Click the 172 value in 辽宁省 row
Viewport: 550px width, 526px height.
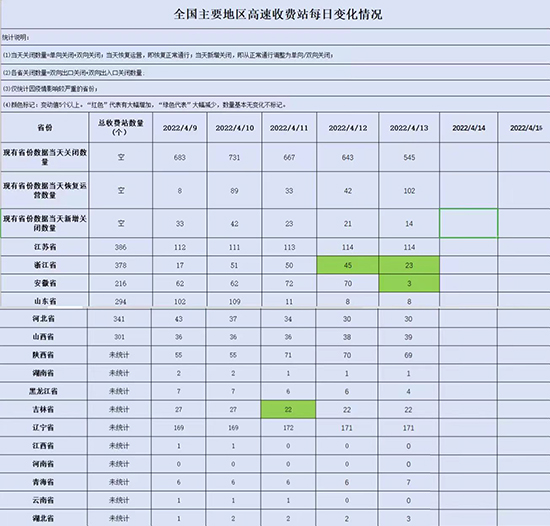(x=288, y=427)
